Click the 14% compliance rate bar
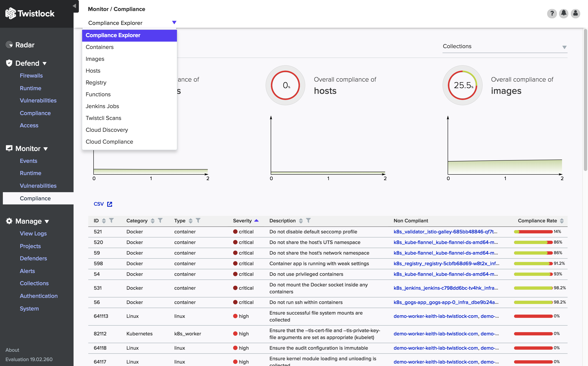Image resolution: width=588 pixels, height=366 pixels. tap(533, 232)
